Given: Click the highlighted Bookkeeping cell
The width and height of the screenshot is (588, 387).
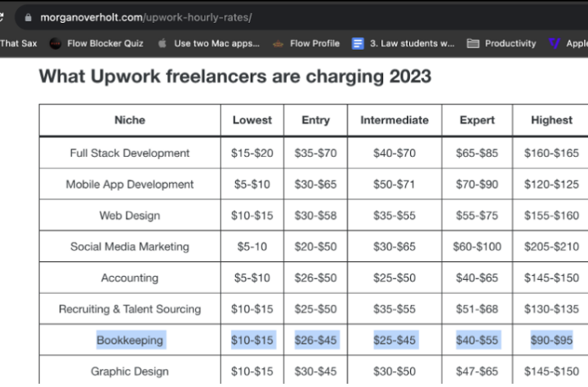Looking at the screenshot, I should (x=130, y=340).
